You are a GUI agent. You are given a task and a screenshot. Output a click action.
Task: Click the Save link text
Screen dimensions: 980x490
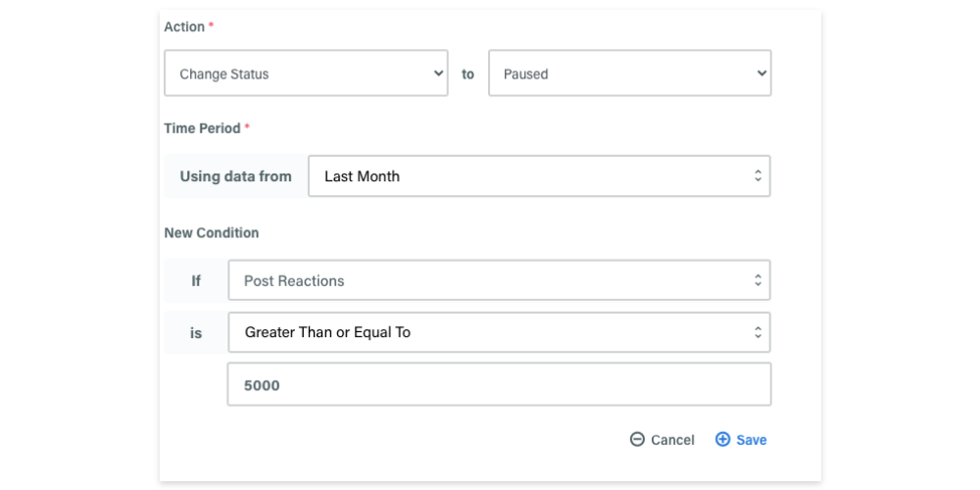752,440
